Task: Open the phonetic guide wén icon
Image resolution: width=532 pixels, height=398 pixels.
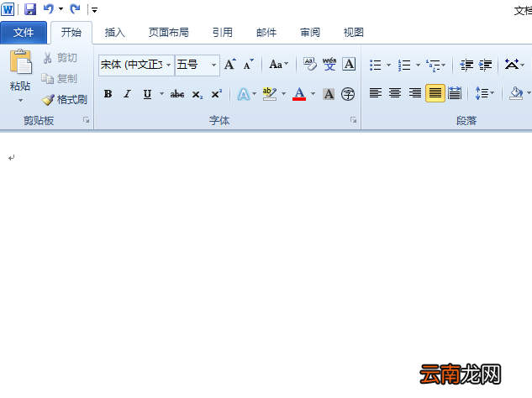Action: point(329,64)
